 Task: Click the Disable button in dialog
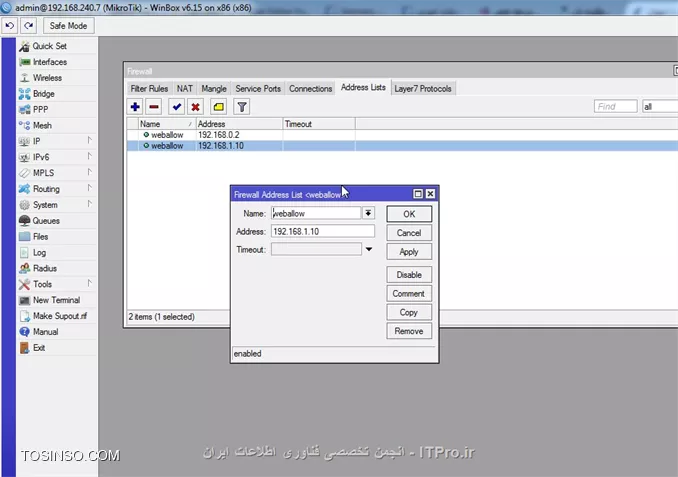coord(409,275)
